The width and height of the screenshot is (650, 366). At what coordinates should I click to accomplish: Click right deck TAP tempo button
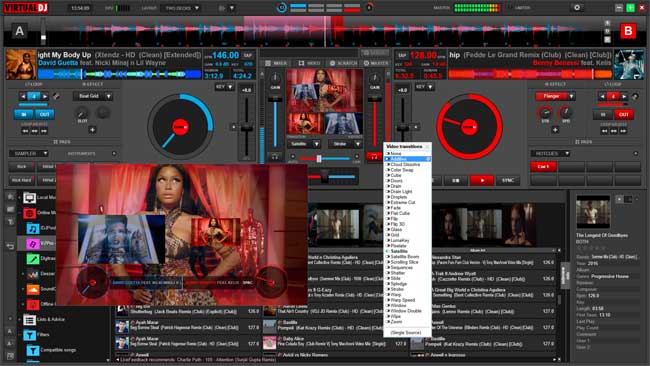402,55
